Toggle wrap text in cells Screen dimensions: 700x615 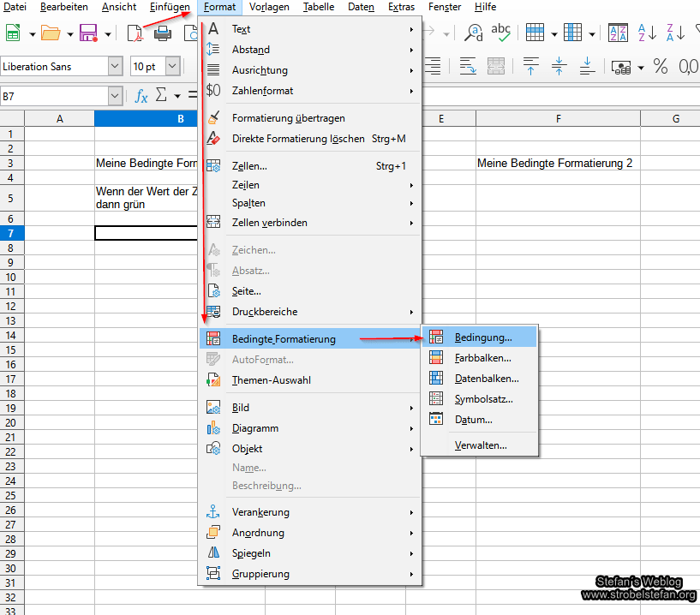pyautogui.click(x=469, y=65)
